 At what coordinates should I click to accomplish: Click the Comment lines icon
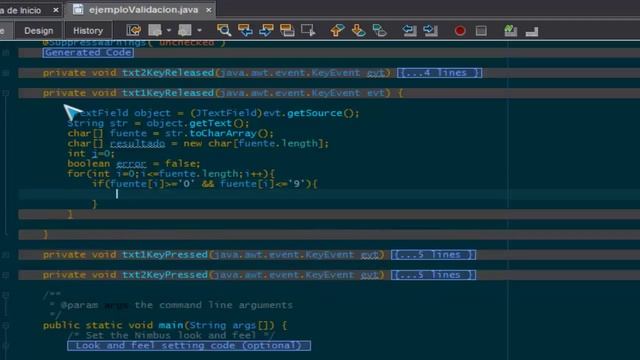point(511,31)
